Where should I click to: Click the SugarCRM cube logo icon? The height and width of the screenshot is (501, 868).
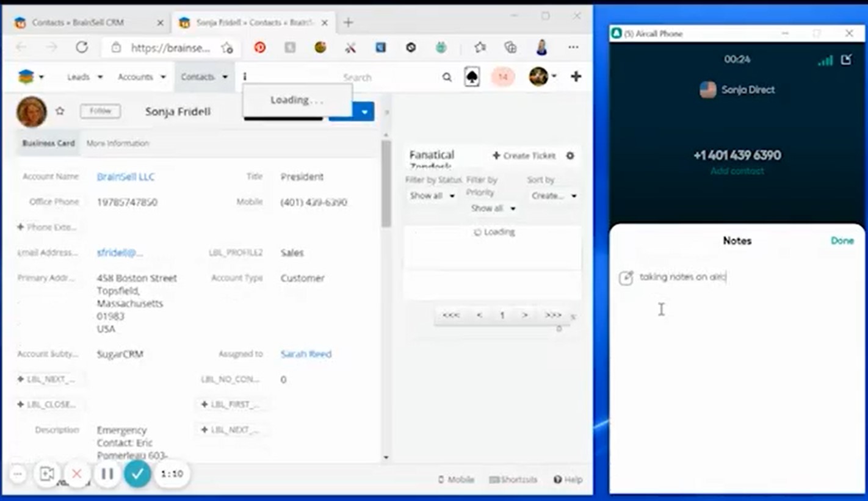click(26, 77)
